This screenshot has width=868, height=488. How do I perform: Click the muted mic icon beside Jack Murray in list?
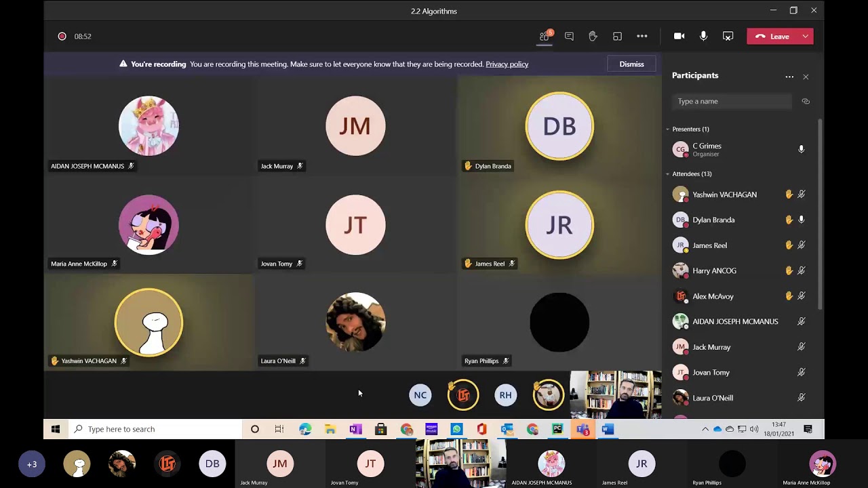(801, 347)
